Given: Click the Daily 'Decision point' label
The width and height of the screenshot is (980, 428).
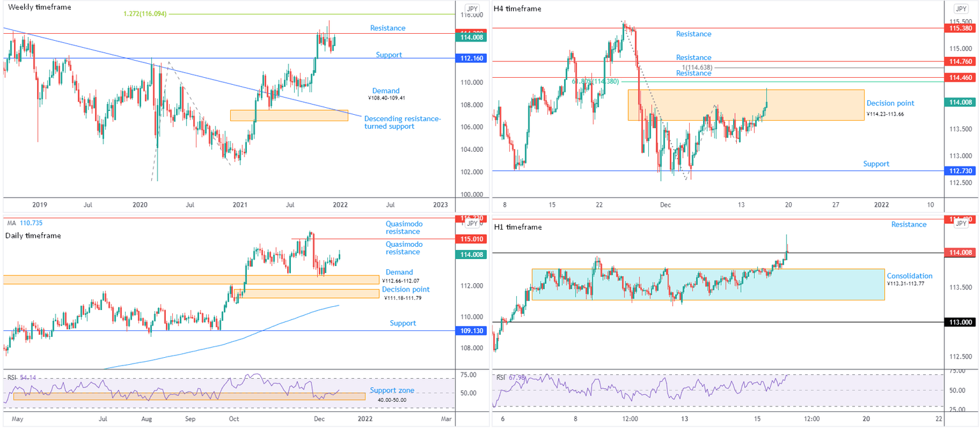Looking at the screenshot, I should [x=406, y=289].
